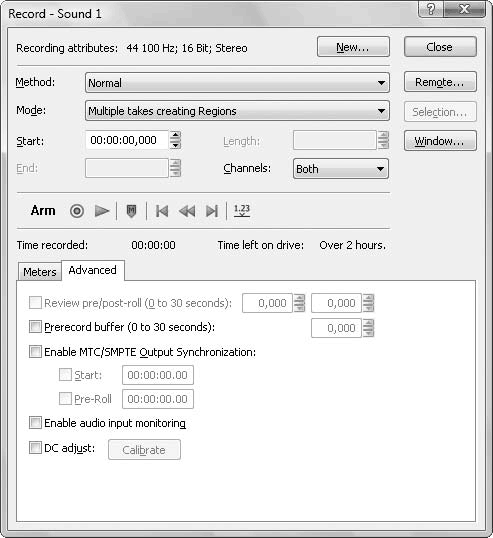This screenshot has height=538, width=493.
Task: Click the New... button
Action: point(353,47)
